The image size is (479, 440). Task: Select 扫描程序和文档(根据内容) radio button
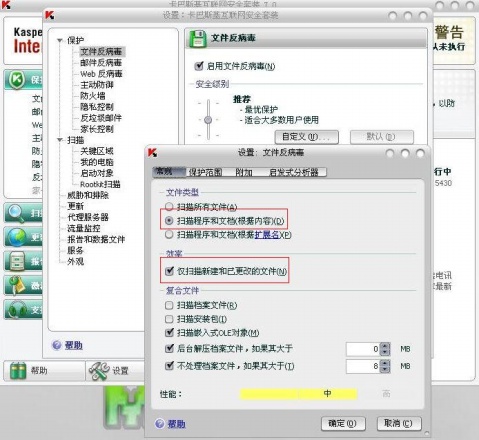pyautogui.click(x=169, y=221)
